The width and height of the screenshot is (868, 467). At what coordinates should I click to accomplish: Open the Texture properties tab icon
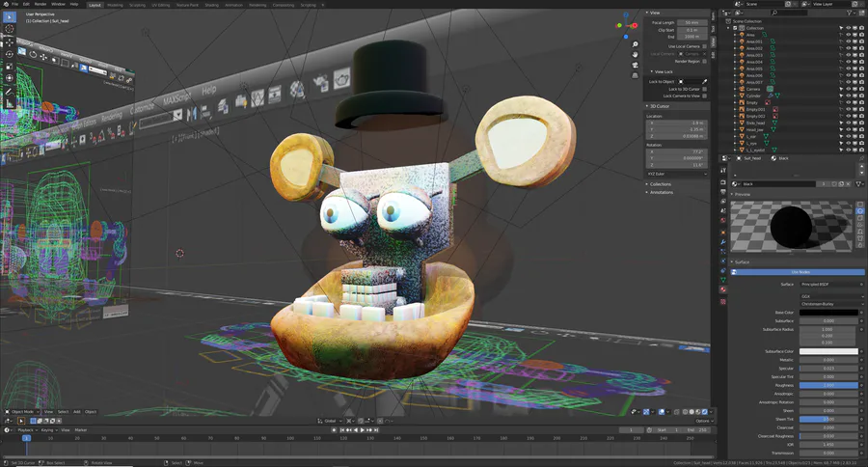(723, 302)
